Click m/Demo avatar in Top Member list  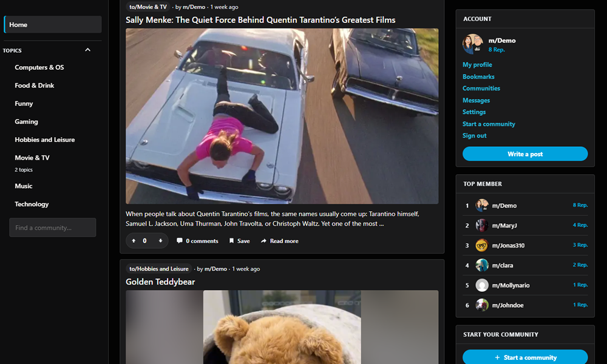pyautogui.click(x=482, y=206)
